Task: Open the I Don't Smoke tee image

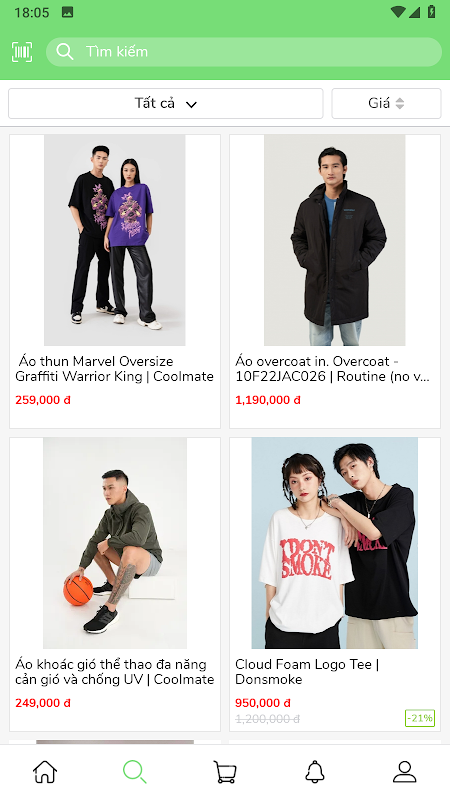Action: tap(335, 543)
